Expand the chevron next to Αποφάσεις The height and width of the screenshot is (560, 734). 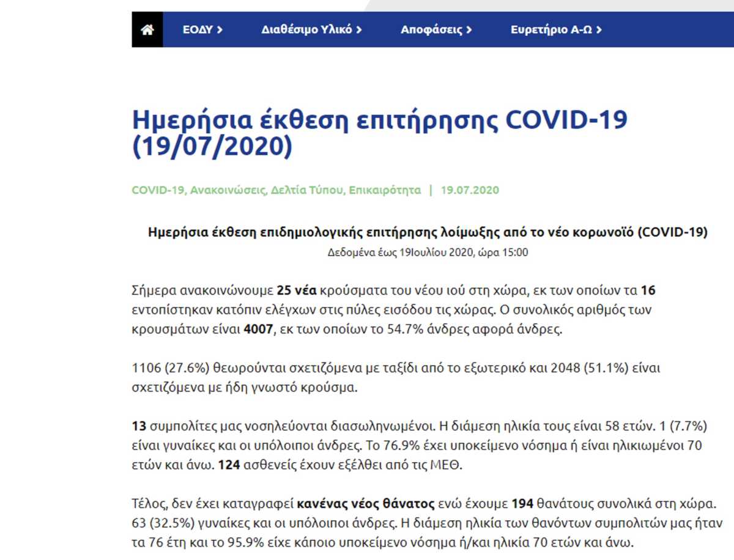click(x=469, y=29)
